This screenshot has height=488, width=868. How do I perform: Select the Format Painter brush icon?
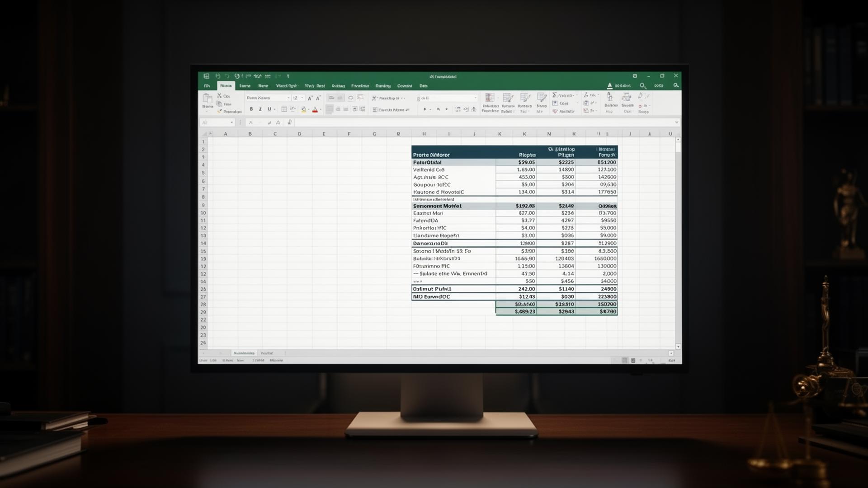coord(219,111)
